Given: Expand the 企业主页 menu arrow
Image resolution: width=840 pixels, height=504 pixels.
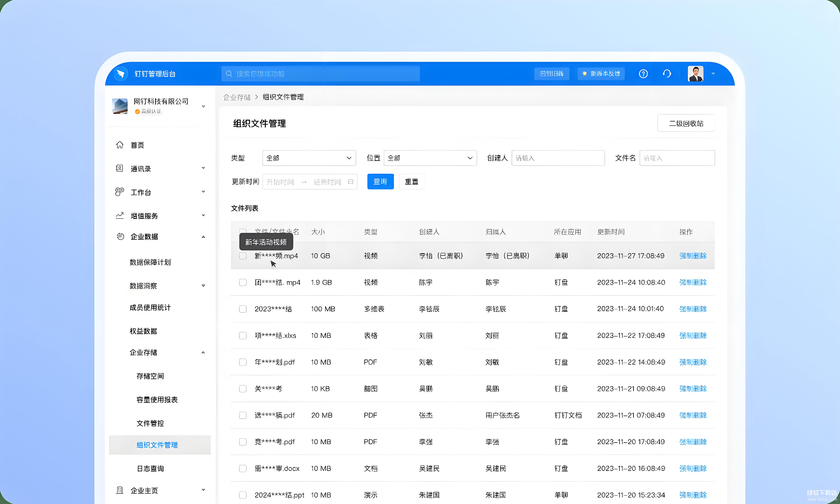Looking at the screenshot, I should point(203,490).
